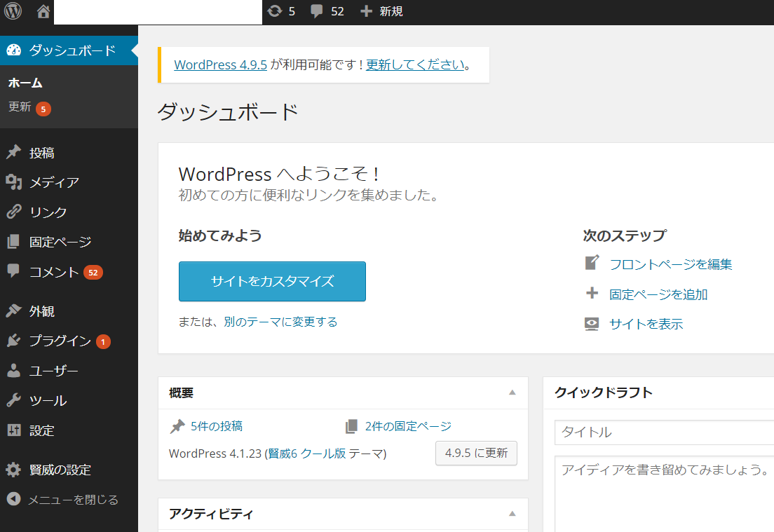Click 別のテーマに変更する link

click(x=280, y=322)
